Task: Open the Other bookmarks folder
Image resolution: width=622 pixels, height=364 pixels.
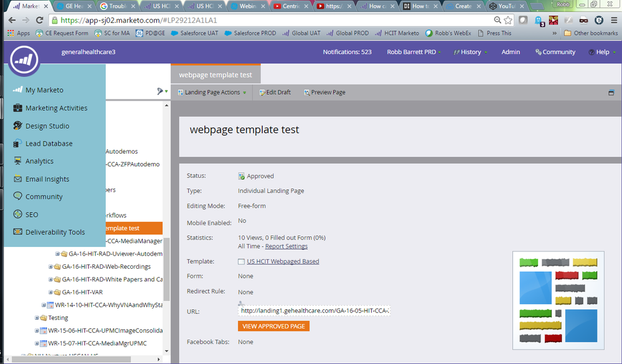Action: tap(591, 34)
